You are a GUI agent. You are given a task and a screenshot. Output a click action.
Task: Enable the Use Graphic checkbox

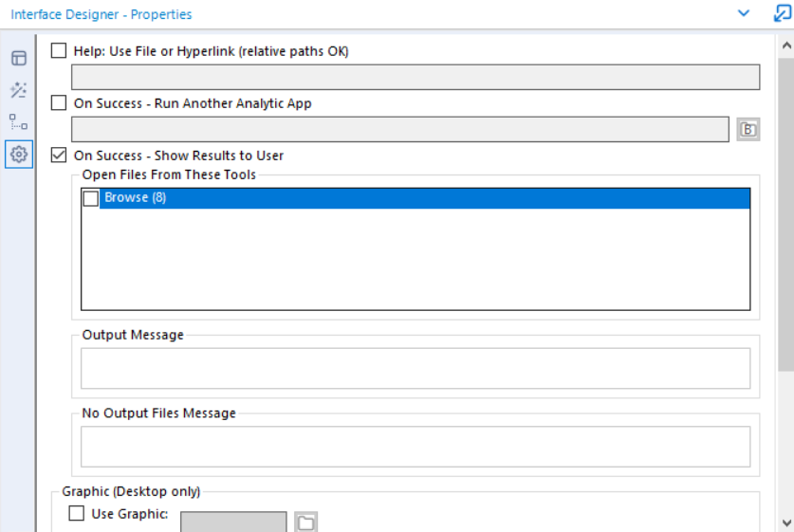pos(77,514)
